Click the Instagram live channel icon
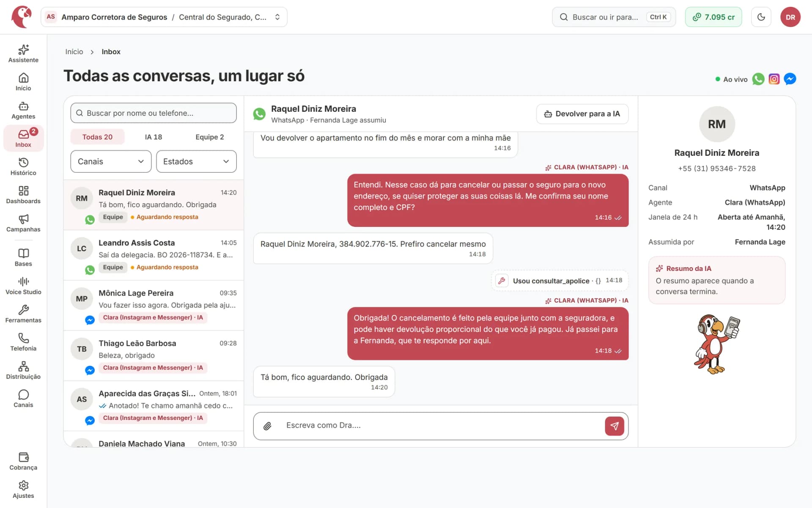 774,79
